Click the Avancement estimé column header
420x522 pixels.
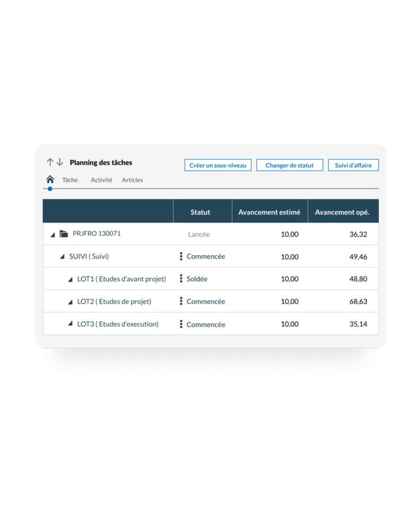[x=269, y=212]
